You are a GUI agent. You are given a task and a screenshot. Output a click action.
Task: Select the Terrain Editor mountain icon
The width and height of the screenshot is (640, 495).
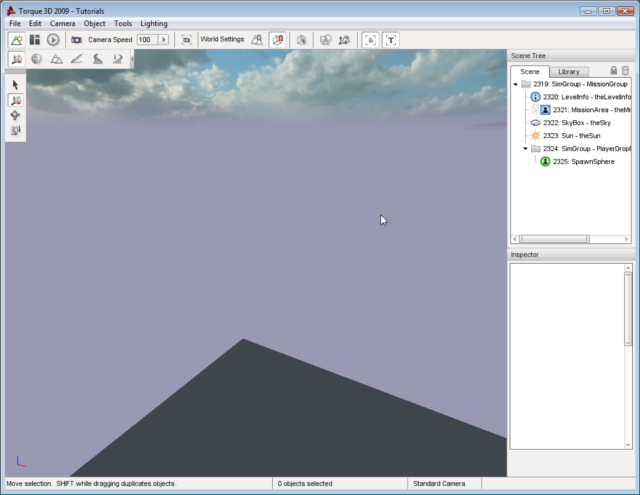[x=57, y=60]
